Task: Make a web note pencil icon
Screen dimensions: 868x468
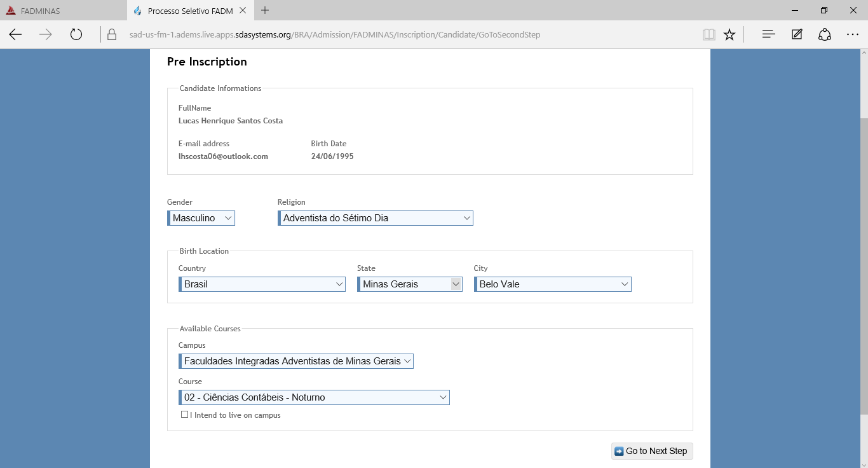Action: point(797,35)
